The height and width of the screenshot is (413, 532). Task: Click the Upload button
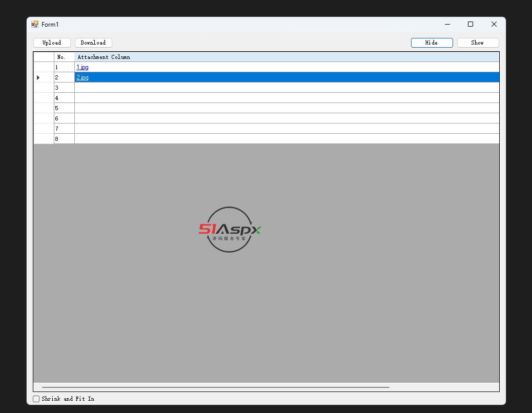(52, 43)
